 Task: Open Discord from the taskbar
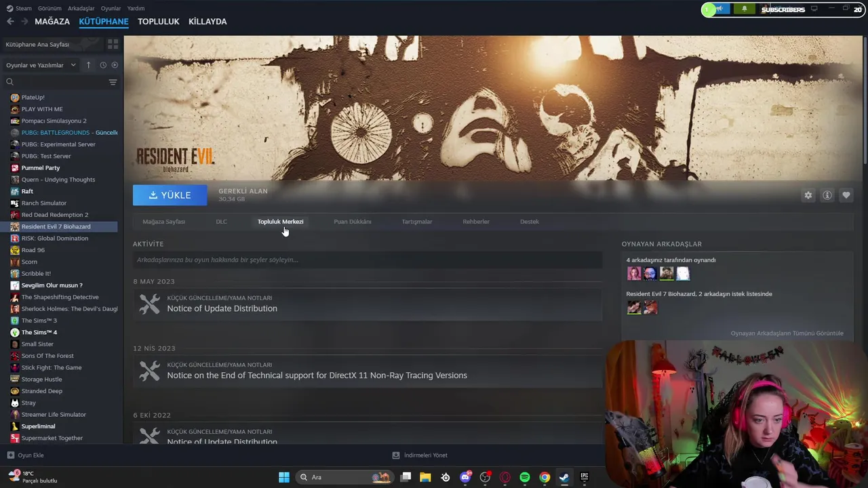click(465, 477)
